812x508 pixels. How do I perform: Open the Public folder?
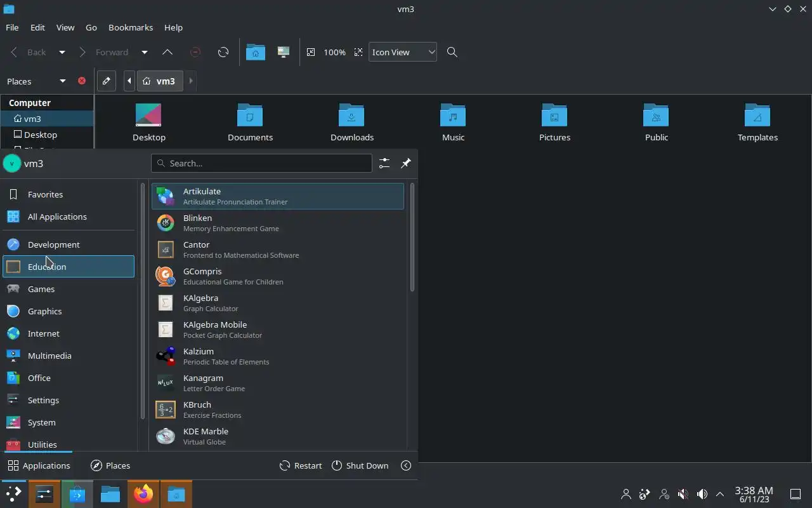point(656,123)
